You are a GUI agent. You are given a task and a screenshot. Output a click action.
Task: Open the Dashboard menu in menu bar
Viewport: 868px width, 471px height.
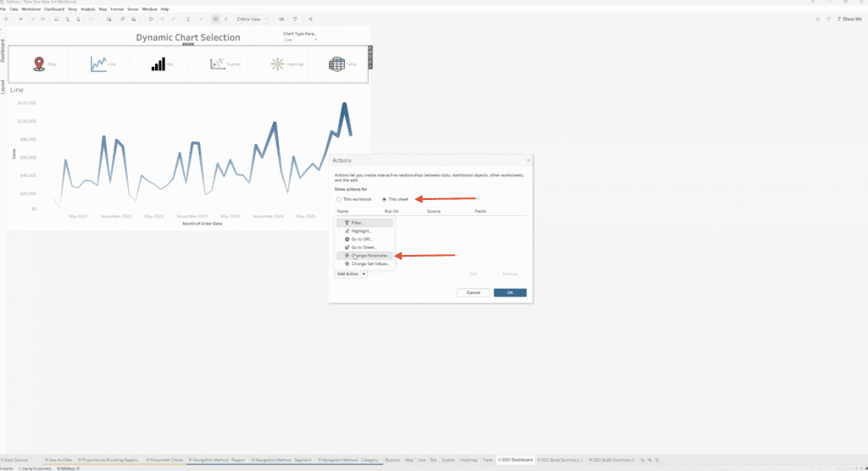coord(53,8)
